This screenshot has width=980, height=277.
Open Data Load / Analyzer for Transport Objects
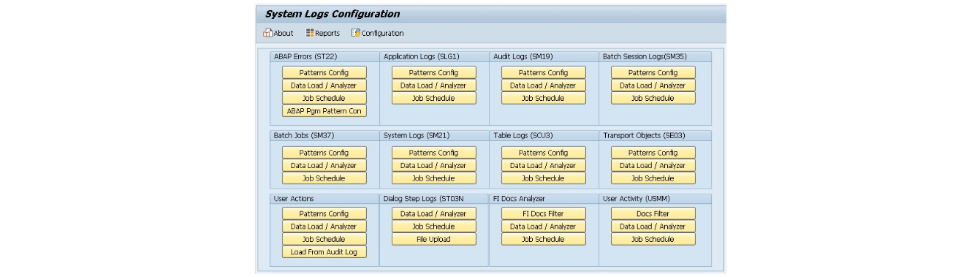pos(653,166)
